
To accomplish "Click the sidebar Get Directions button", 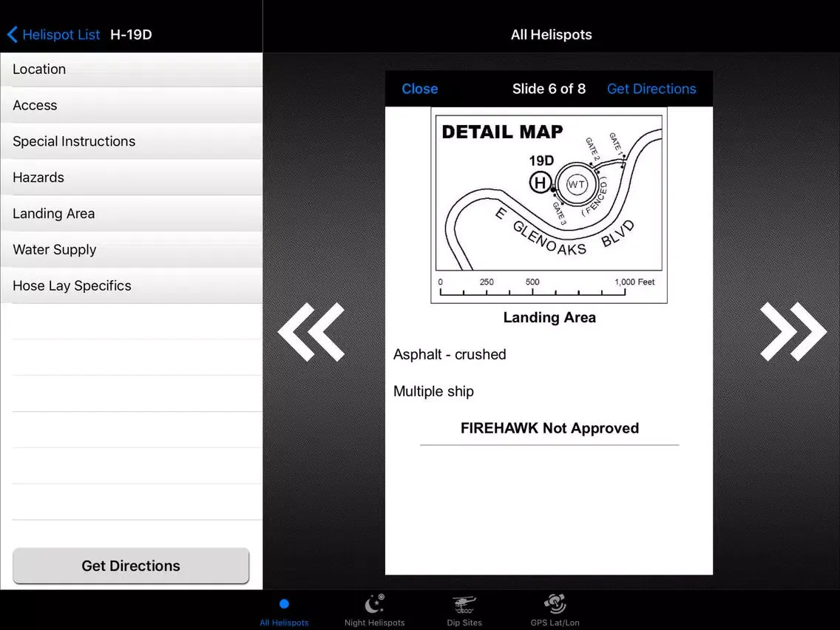I will (x=131, y=566).
